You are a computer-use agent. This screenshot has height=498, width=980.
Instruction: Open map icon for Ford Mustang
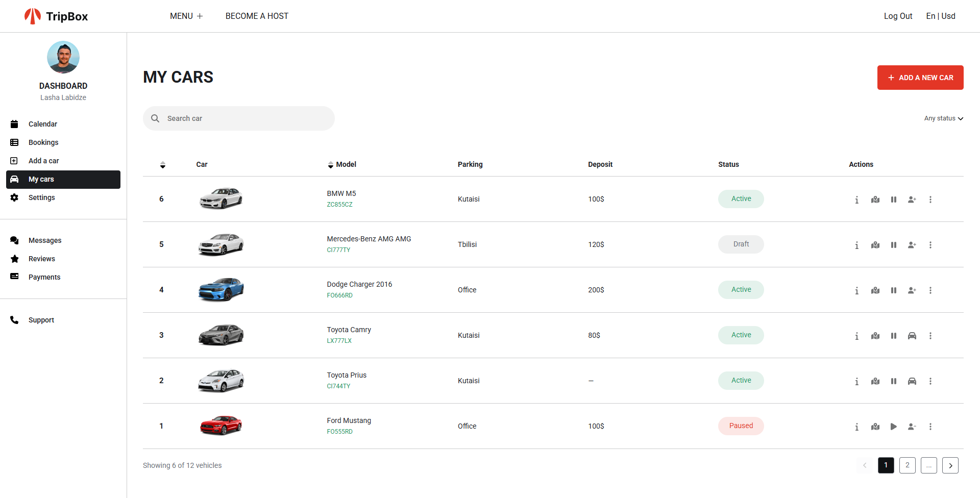point(875,427)
